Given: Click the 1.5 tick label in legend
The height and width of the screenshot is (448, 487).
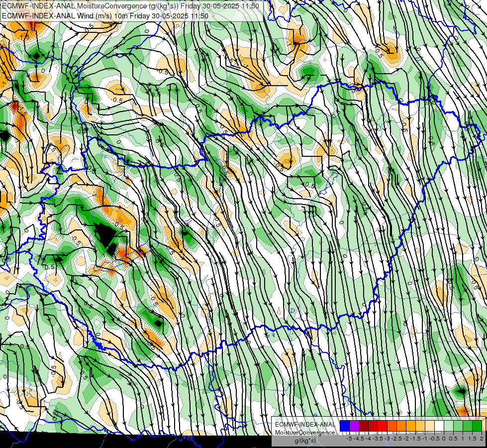Looking at the screenshot, I should pyautogui.click(x=472, y=439).
